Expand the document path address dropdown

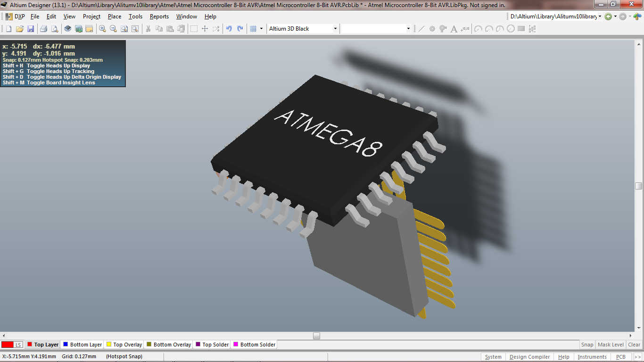tap(600, 16)
